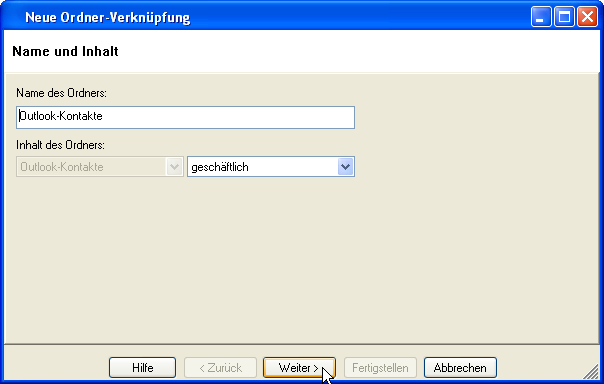Click the greyed-out < Zurück button
Screen dimensions: 604x384
tap(220, 368)
